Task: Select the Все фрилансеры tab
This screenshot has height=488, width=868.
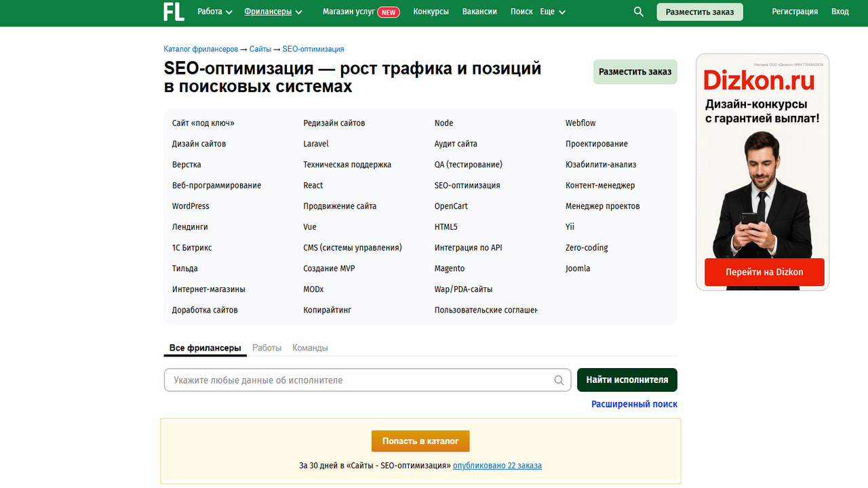Action: (205, 348)
